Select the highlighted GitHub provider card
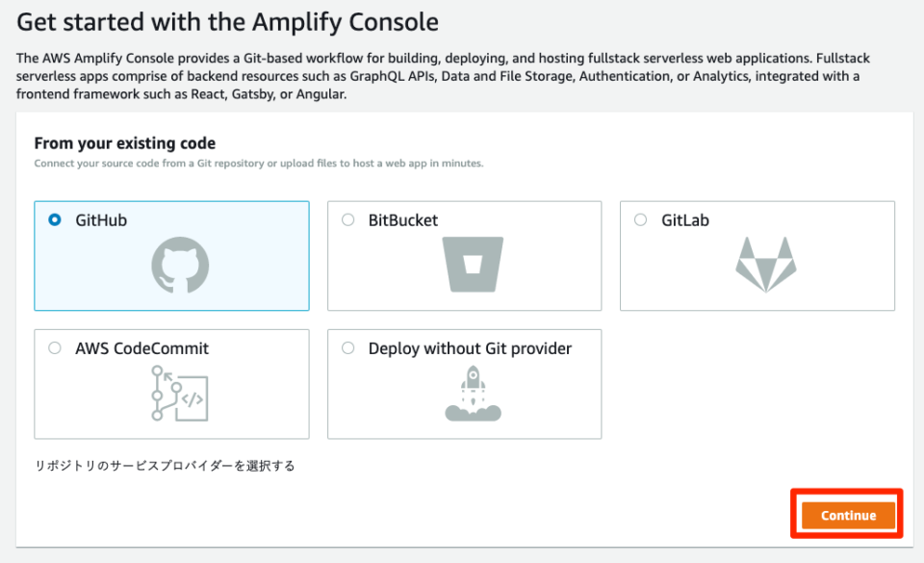The image size is (924, 563). (171, 255)
